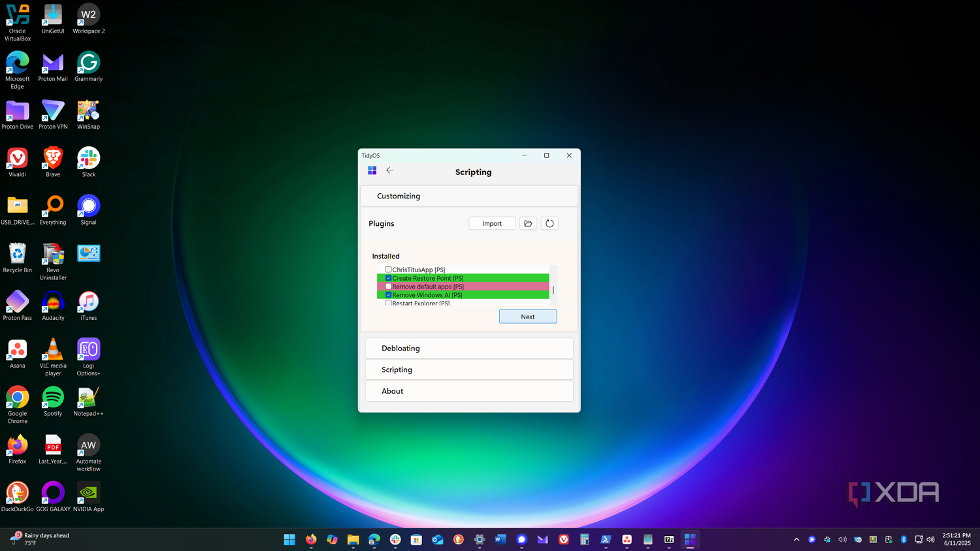Open the plugins folder icon button

tap(528, 223)
